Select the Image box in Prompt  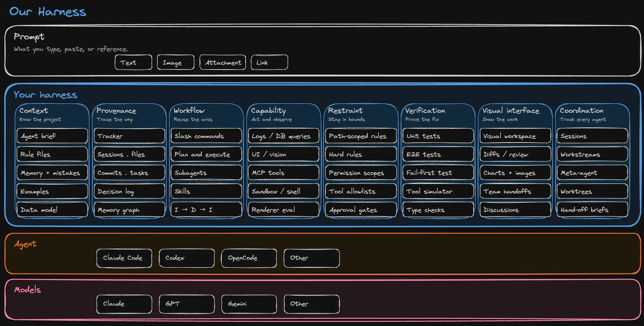[176, 62]
